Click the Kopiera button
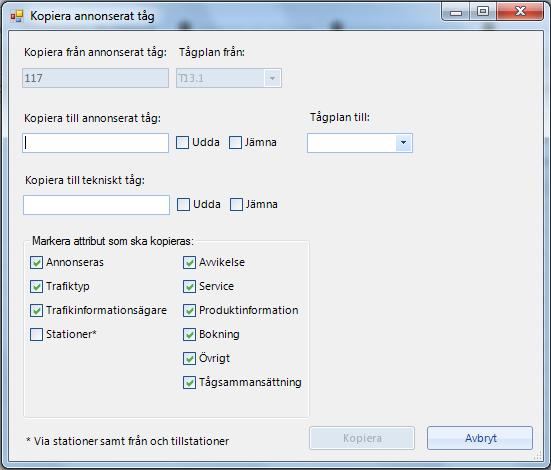Viewport: 551px width, 470px height. (x=362, y=438)
